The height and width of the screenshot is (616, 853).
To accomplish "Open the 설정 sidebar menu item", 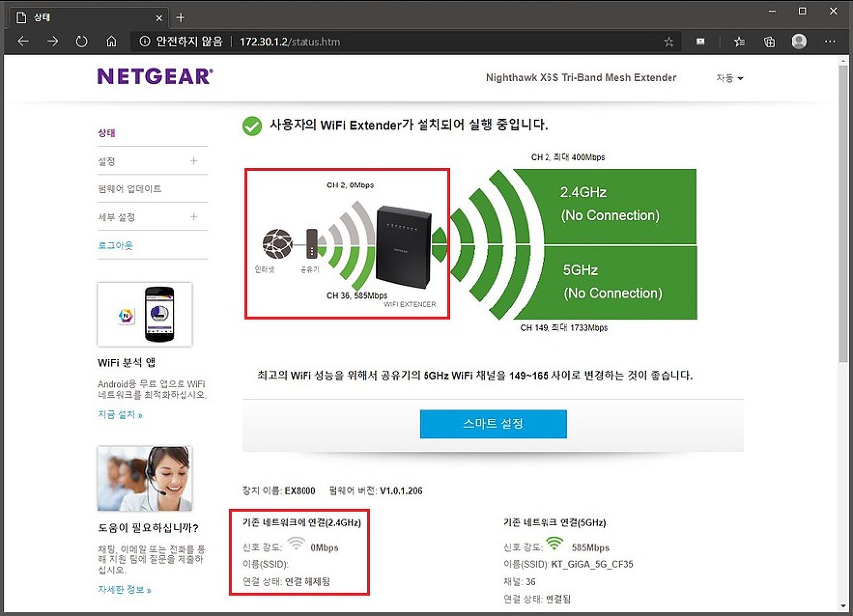I will pyautogui.click(x=107, y=161).
